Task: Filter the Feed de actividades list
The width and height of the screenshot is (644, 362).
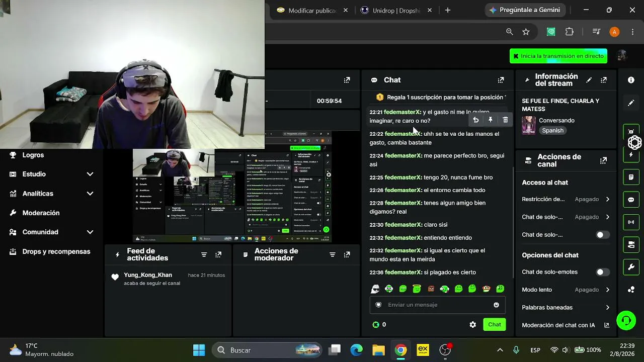Action: 204,255
